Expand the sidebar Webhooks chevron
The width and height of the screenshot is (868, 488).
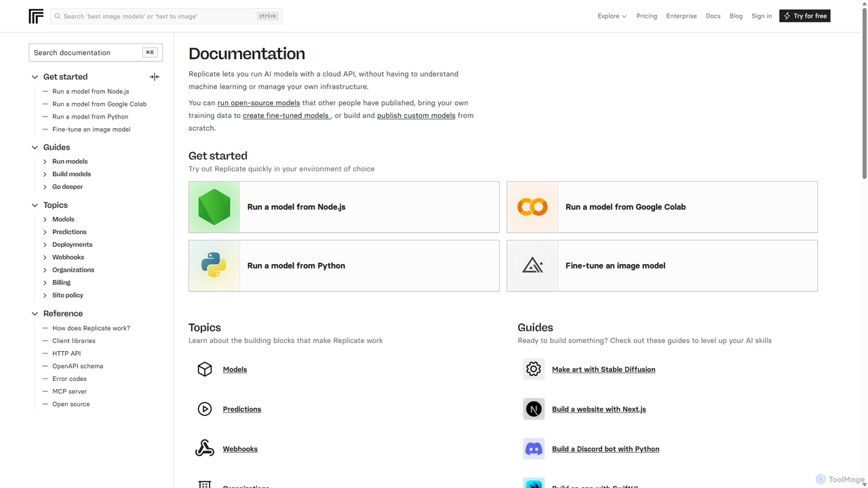[x=45, y=257]
